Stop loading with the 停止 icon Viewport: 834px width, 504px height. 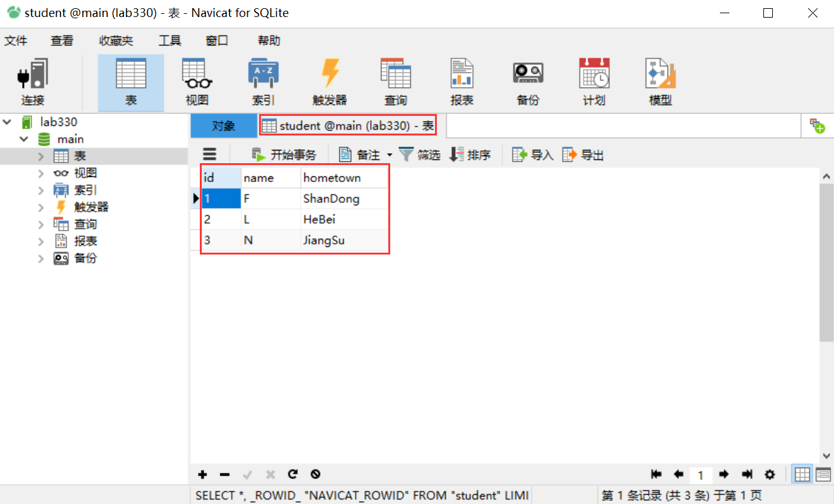[315, 474]
